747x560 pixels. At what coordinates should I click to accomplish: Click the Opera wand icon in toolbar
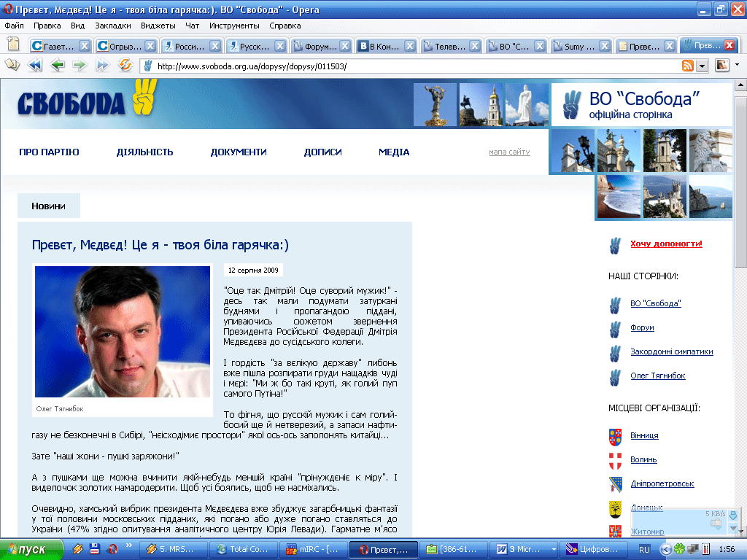[12, 66]
